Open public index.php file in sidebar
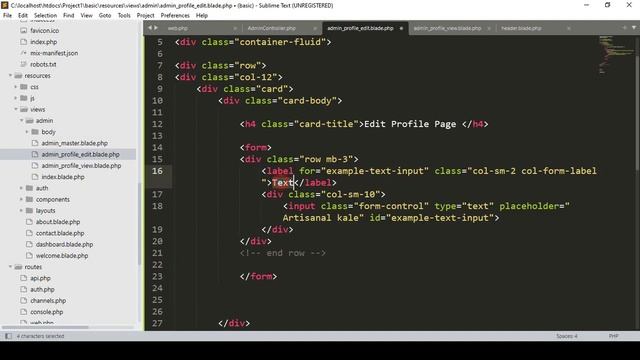The height and width of the screenshot is (360, 640). click(x=44, y=42)
